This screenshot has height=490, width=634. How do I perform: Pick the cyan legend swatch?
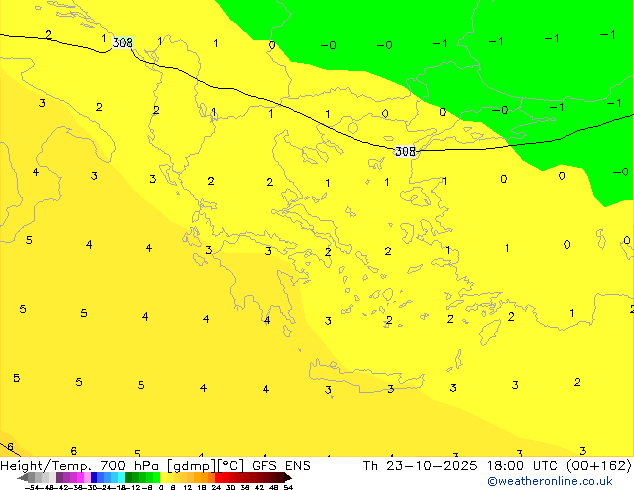tap(122, 477)
